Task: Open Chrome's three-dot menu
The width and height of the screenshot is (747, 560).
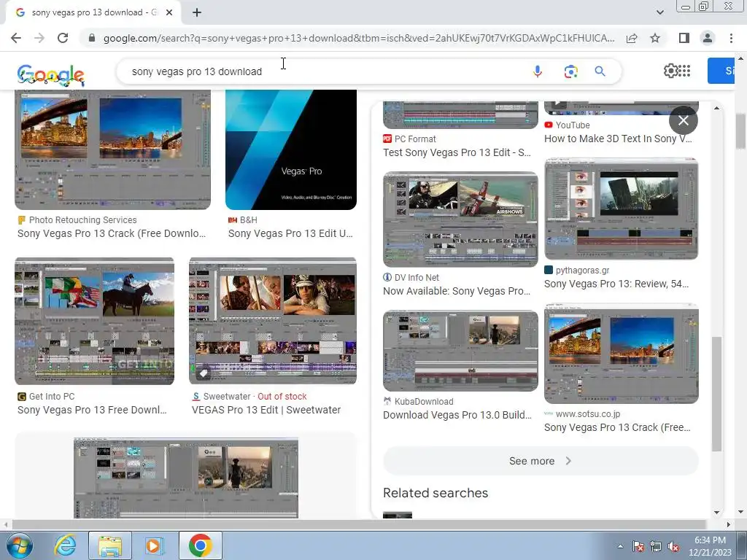Action: [731, 38]
